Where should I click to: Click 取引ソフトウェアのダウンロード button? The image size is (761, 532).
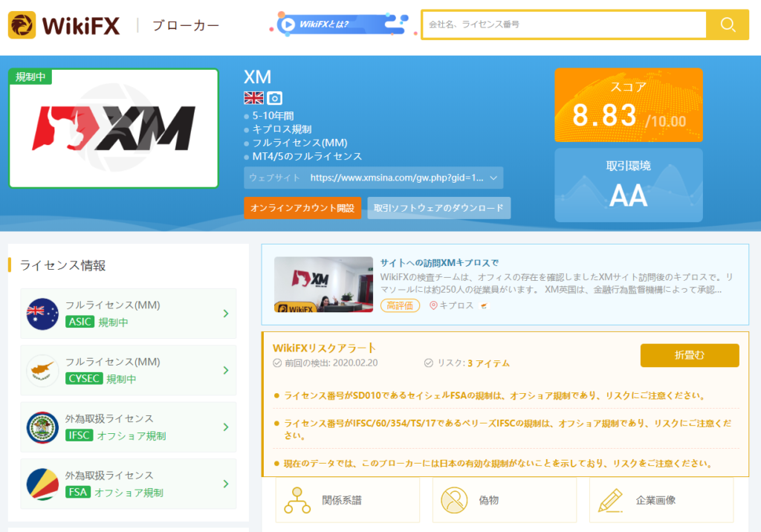(438, 208)
